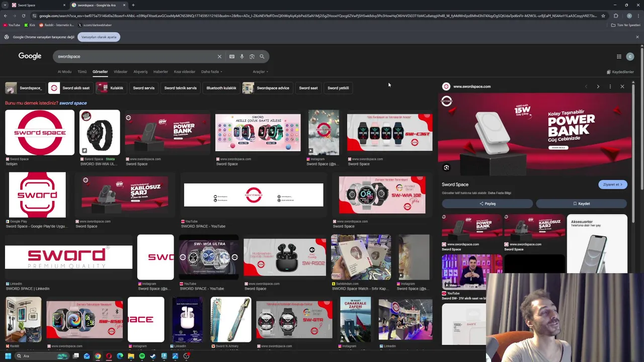Select the Sword servis filter chip
The image size is (644, 362).
(x=143, y=88)
